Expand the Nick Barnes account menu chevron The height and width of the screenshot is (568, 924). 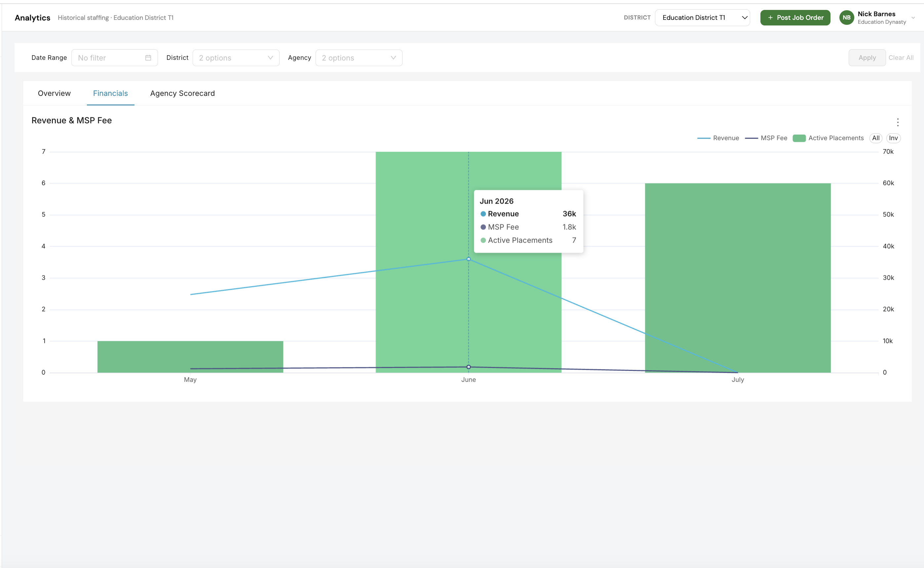click(913, 18)
